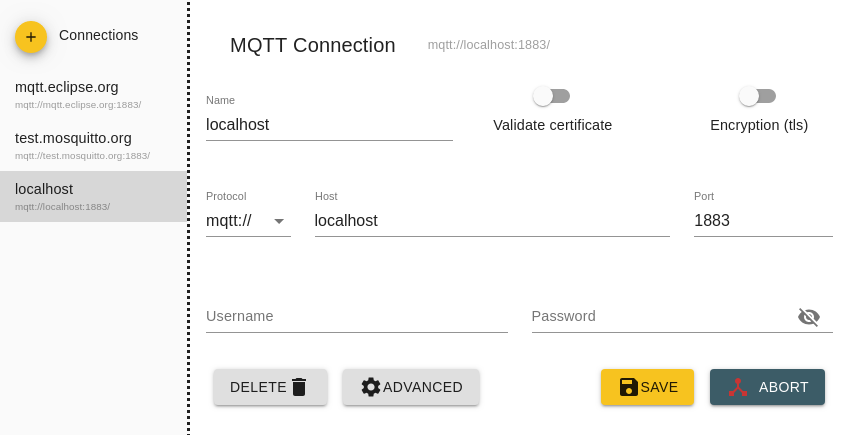Click the gear icon on Advanced button
The width and height of the screenshot is (848, 435).
pyautogui.click(x=371, y=387)
